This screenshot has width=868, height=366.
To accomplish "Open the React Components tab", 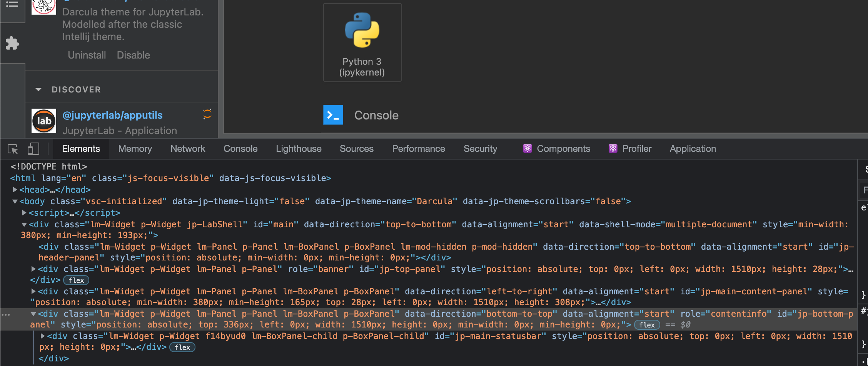I will coord(556,149).
